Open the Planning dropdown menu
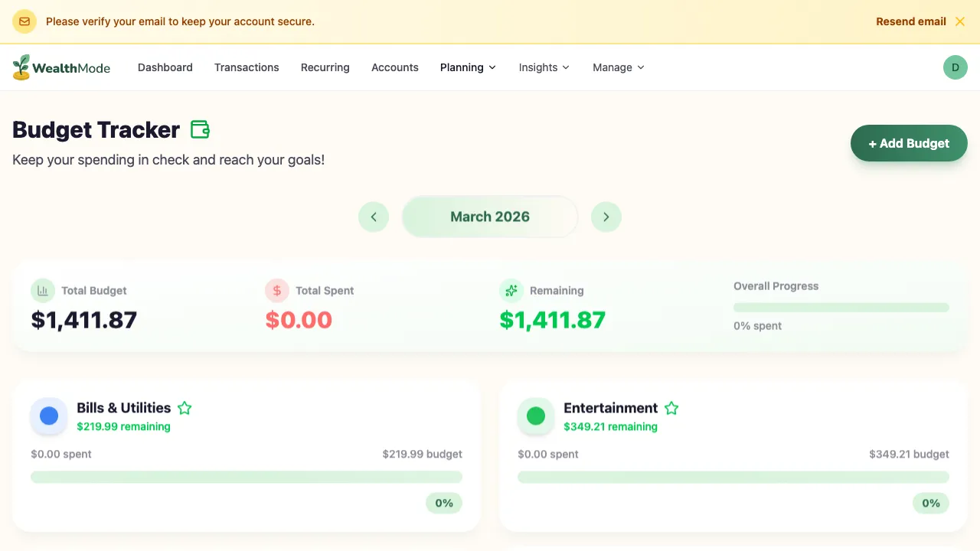The height and width of the screenshot is (551, 980). (468, 67)
